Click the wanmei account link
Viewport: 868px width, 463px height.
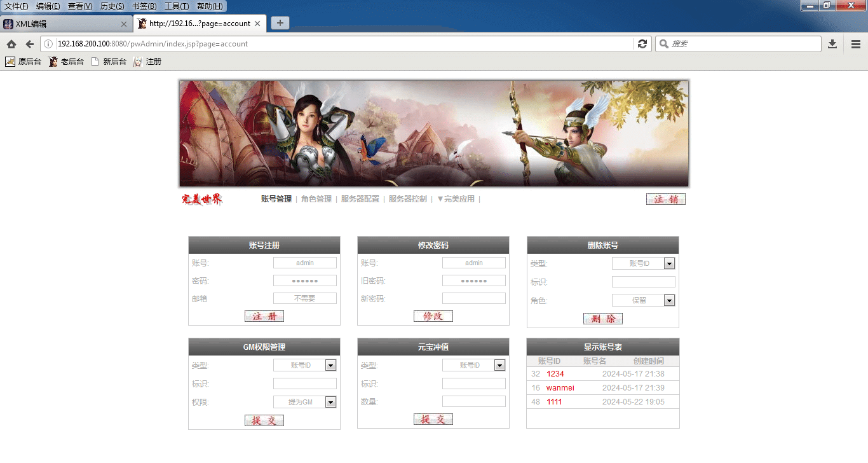click(560, 388)
